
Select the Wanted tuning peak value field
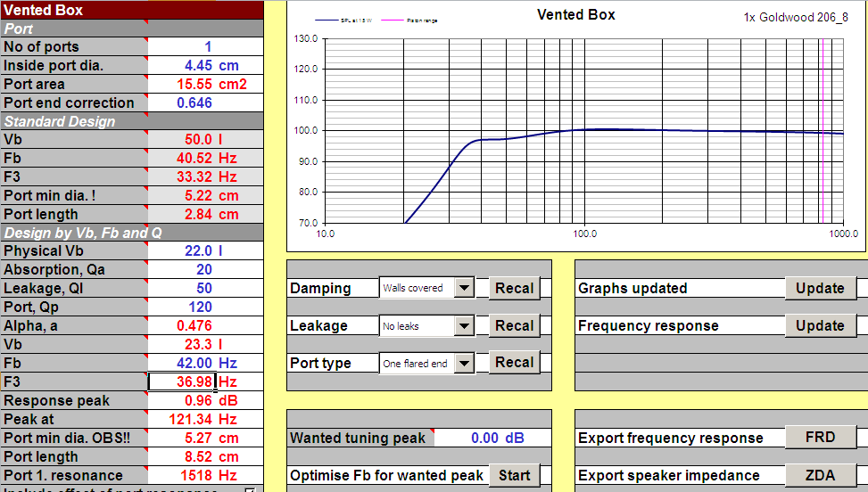[492, 438]
